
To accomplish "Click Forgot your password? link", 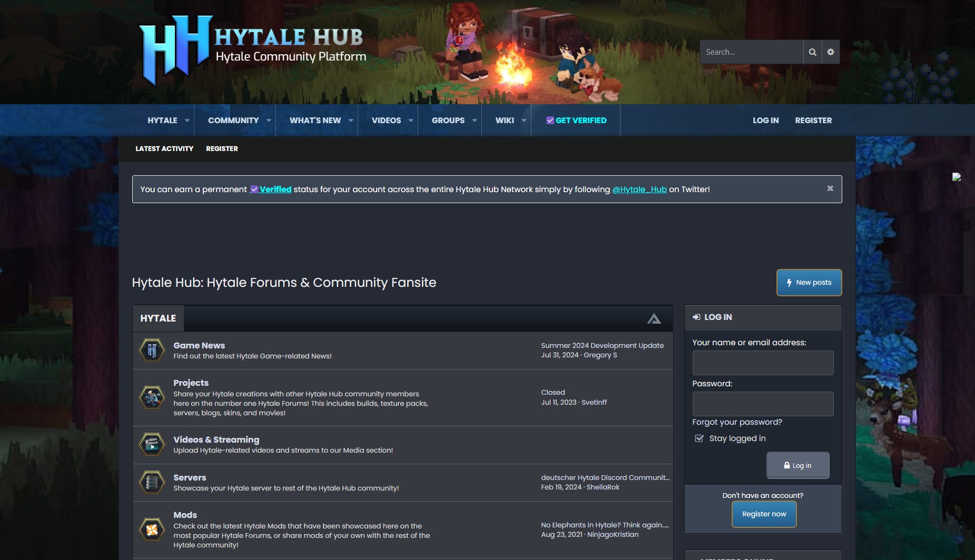I will point(737,422).
